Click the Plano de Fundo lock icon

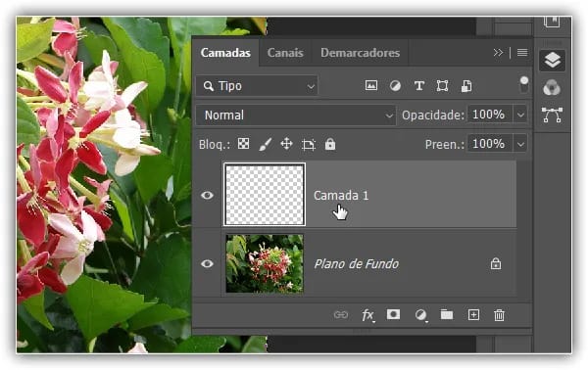pyautogui.click(x=496, y=263)
